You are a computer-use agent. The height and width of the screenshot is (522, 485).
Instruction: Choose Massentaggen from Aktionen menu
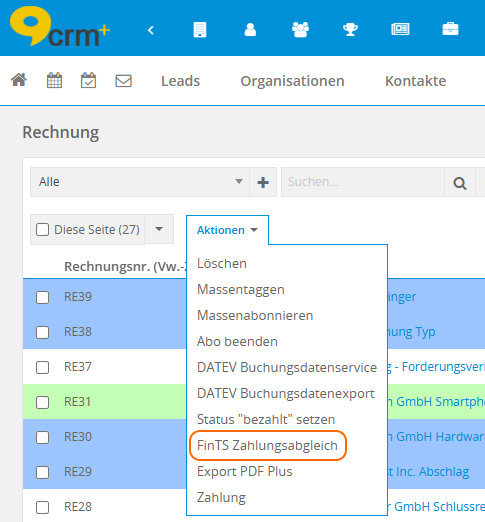coord(241,289)
